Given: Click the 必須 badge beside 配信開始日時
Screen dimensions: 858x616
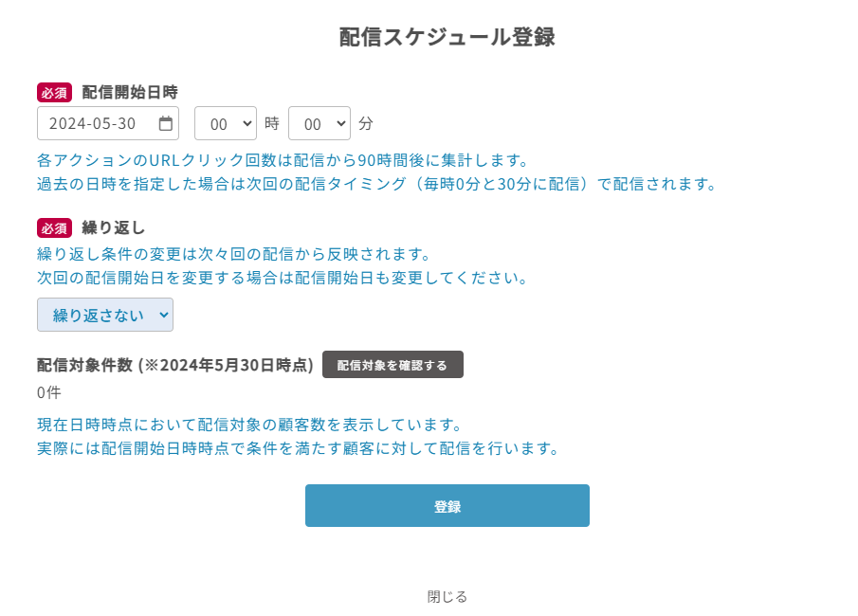Looking at the screenshot, I should point(54,92).
